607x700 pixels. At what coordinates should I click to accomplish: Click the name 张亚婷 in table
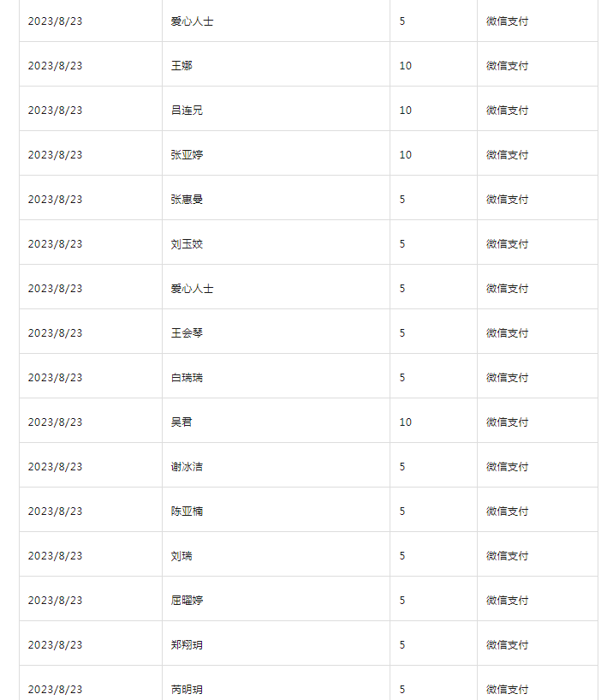point(187,155)
